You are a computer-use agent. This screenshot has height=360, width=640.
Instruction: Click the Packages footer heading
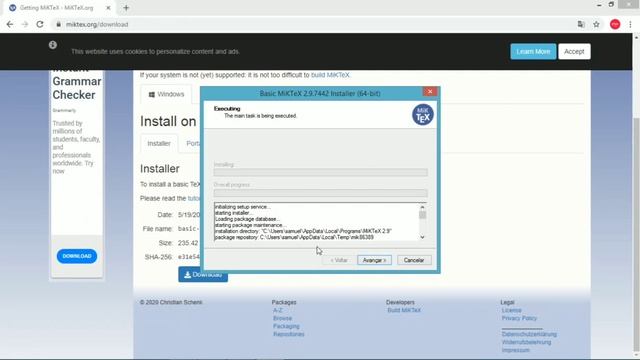click(284, 302)
